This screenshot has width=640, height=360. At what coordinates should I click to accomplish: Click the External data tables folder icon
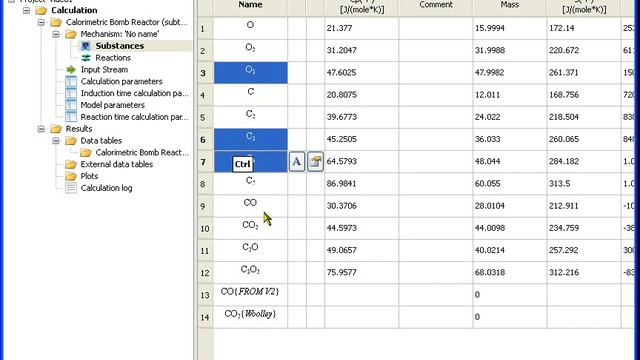[x=71, y=164]
